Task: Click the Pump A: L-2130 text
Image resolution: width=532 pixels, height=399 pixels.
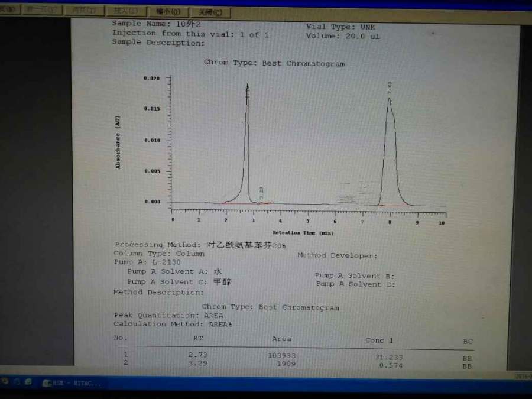Action: click(147, 262)
